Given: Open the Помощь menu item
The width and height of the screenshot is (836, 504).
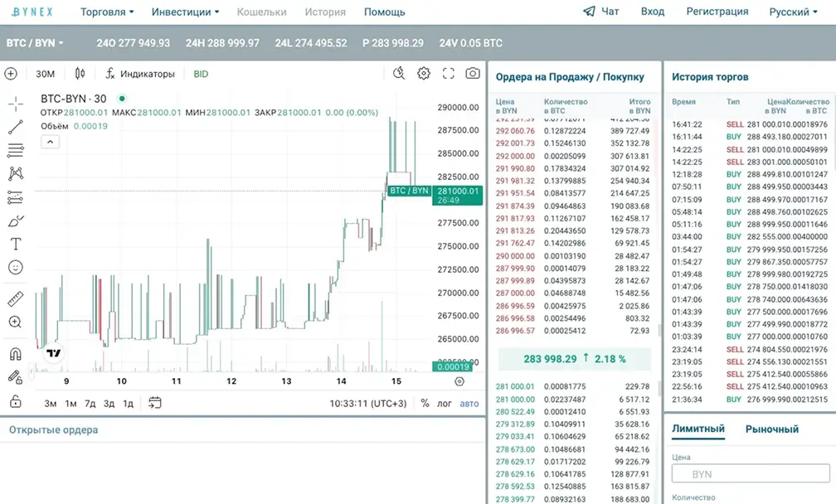Looking at the screenshot, I should pyautogui.click(x=385, y=12).
